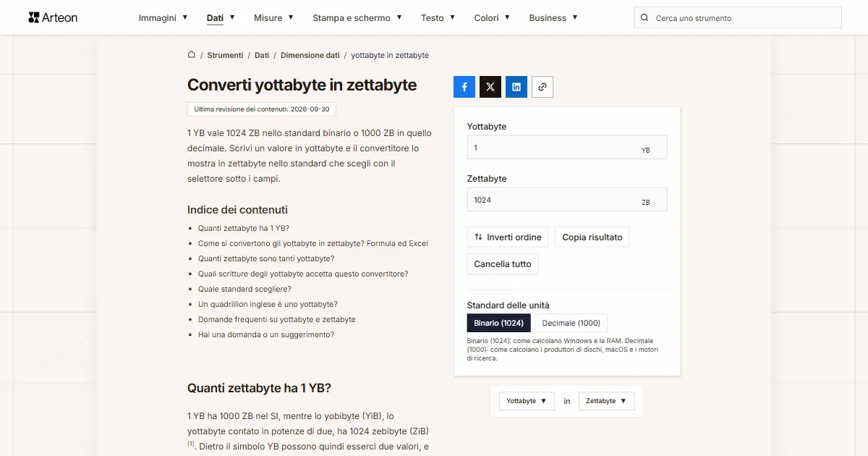Click the Cerca uno strumento search box

(x=738, y=18)
